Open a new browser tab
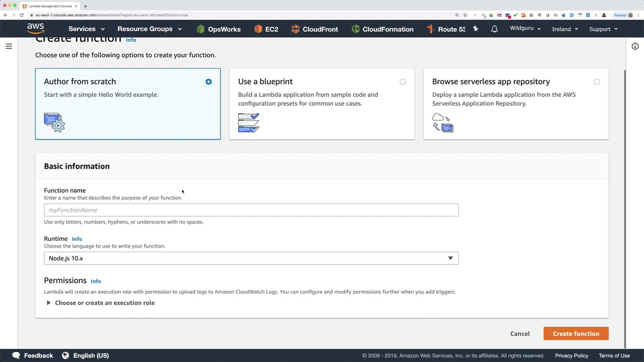The width and height of the screenshot is (644, 362). click(x=86, y=6)
